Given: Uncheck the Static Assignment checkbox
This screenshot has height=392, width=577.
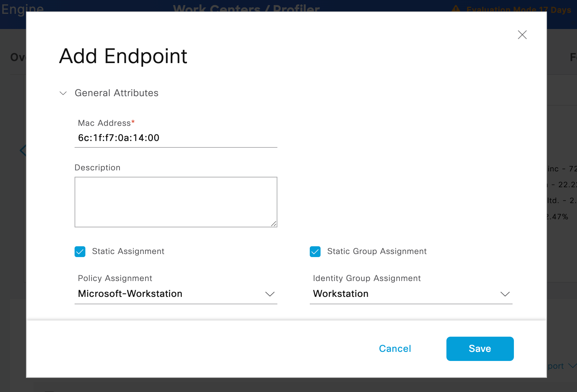Looking at the screenshot, I should pyautogui.click(x=80, y=252).
